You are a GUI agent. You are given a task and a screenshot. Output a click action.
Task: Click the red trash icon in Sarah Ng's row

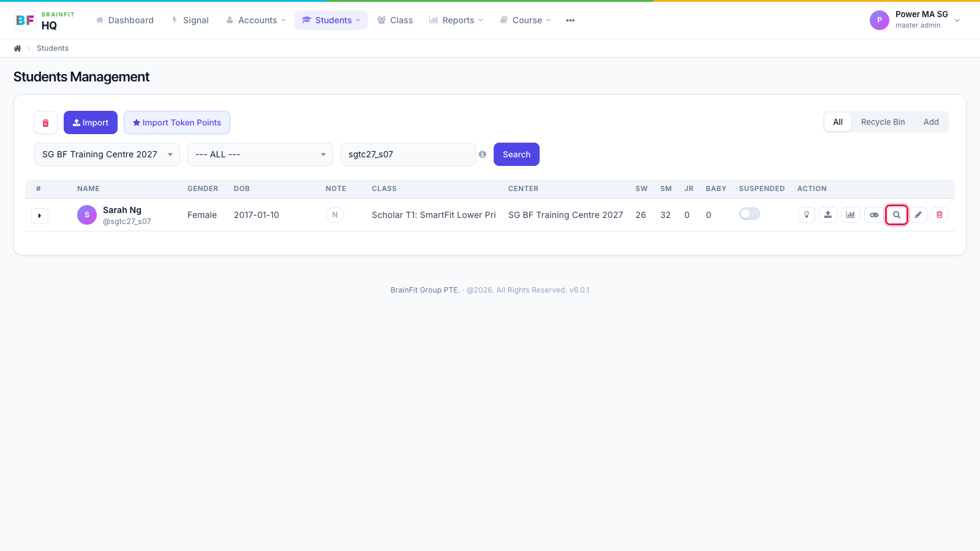940,215
